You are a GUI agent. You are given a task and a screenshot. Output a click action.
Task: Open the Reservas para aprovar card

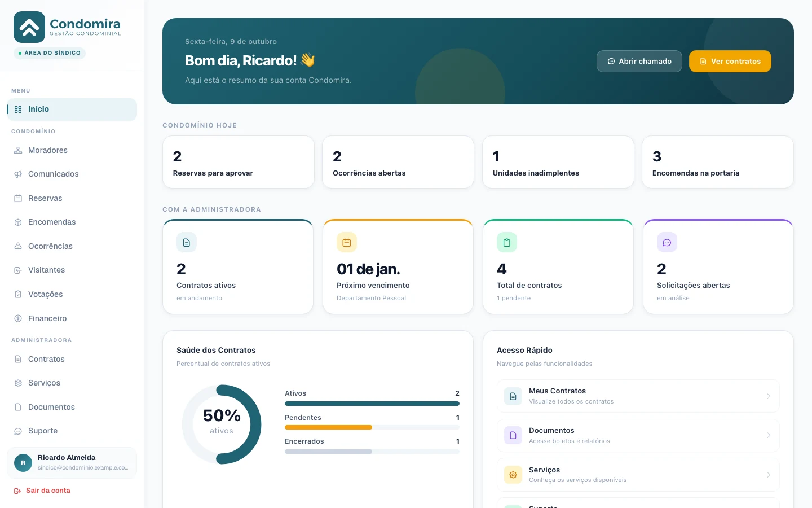point(239,162)
